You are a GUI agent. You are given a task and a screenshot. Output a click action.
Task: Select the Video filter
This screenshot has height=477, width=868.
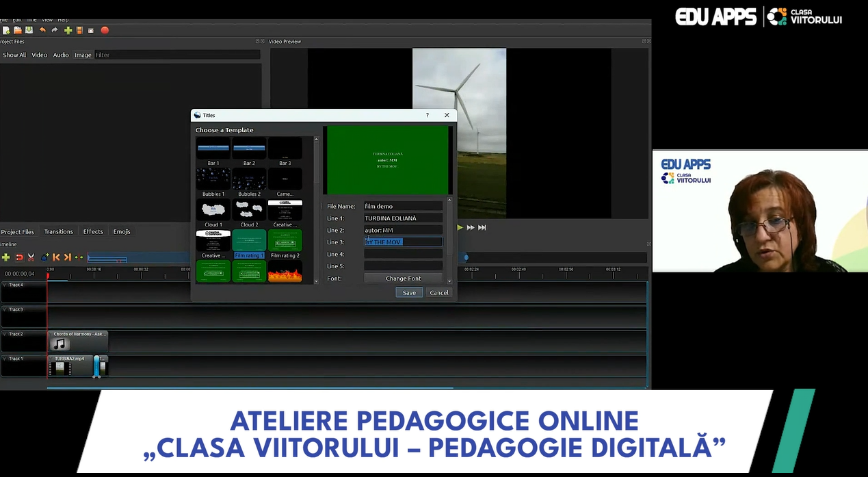(40, 55)
